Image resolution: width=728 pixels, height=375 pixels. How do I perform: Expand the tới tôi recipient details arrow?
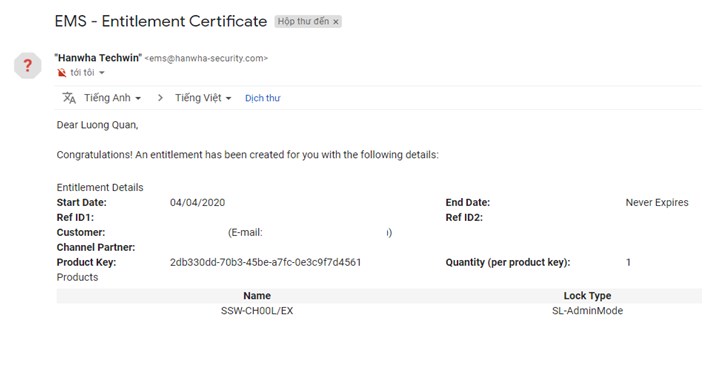(x=102, y=73)
